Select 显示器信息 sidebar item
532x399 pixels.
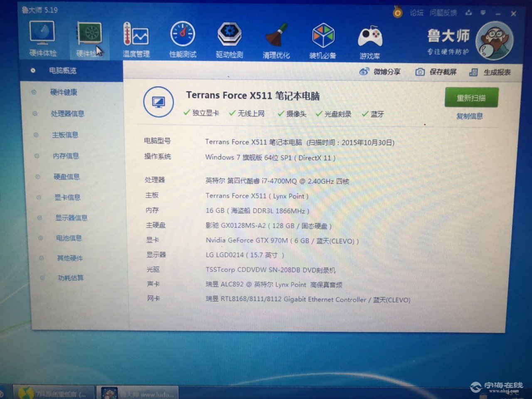click(x=71, y=218)
